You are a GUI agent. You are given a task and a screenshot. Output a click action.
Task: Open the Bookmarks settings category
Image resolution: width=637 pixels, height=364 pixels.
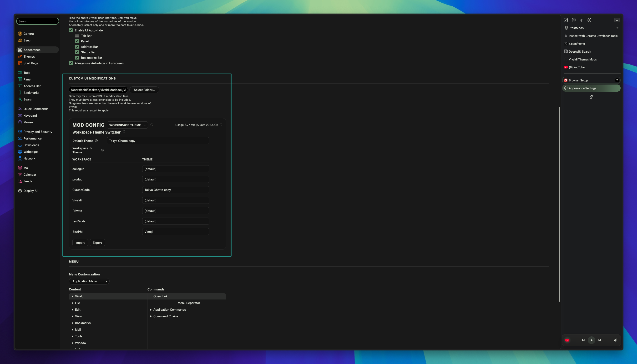point(37,93)
